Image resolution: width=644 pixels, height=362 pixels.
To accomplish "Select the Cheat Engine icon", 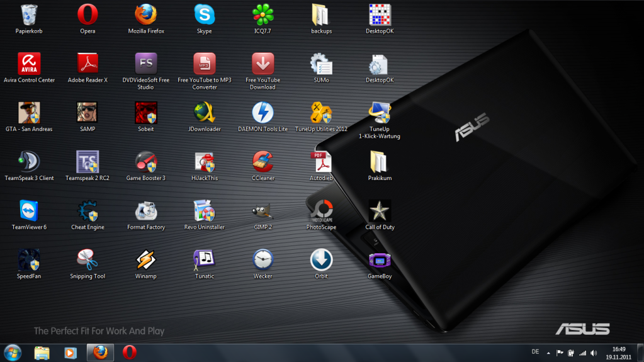I will pyautogui.click(x=88, y=211).
